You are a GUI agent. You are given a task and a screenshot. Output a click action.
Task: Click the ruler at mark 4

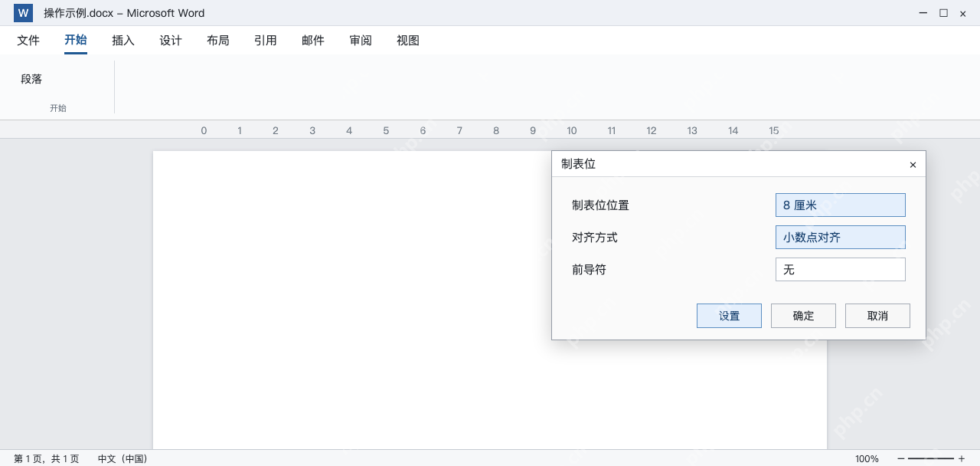(x=349, y=130)
